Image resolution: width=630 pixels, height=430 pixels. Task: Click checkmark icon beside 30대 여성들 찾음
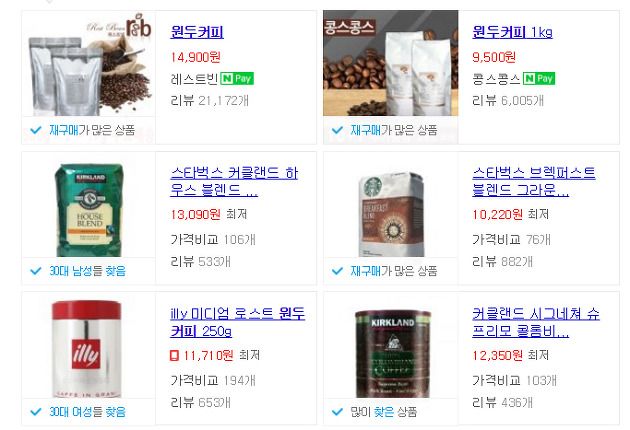click(36, 412)
